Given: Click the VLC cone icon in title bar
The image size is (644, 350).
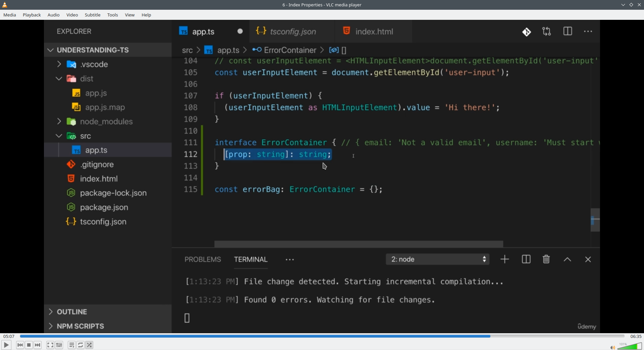Looking at the screenshot, I should (5, 5).
